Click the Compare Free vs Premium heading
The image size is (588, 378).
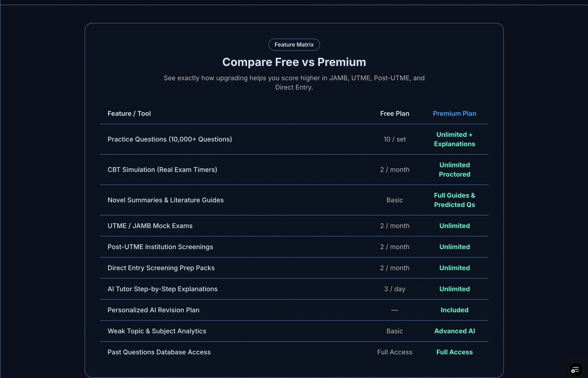294,62
